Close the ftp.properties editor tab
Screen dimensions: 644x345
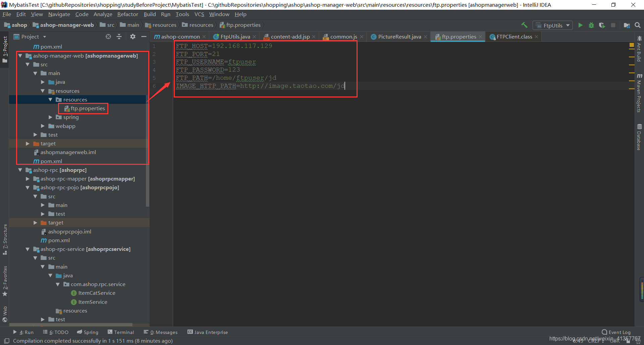[x=480, y=37]
